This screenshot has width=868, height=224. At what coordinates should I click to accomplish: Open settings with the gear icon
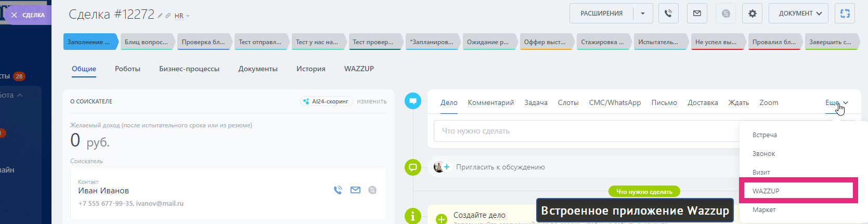point(752,14)
